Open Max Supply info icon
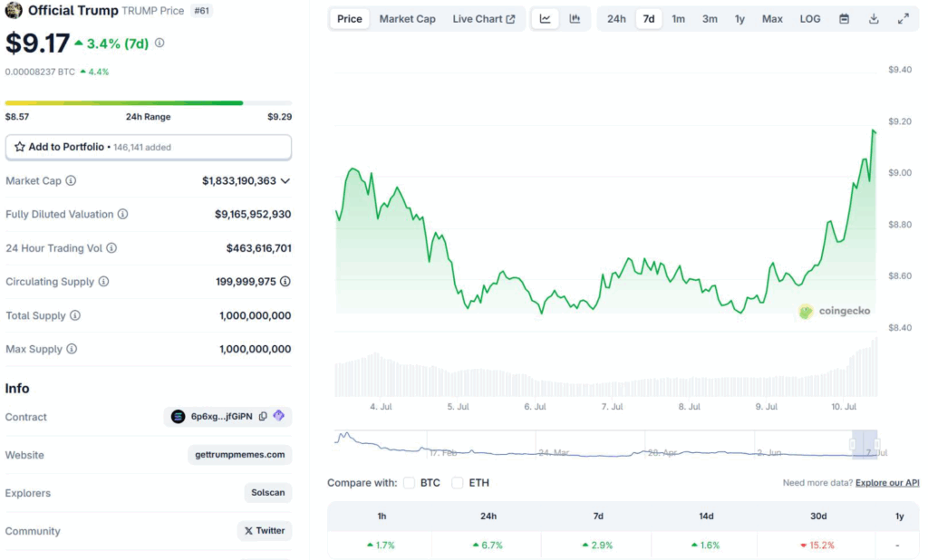928x560 pixels. coord(72,349)
